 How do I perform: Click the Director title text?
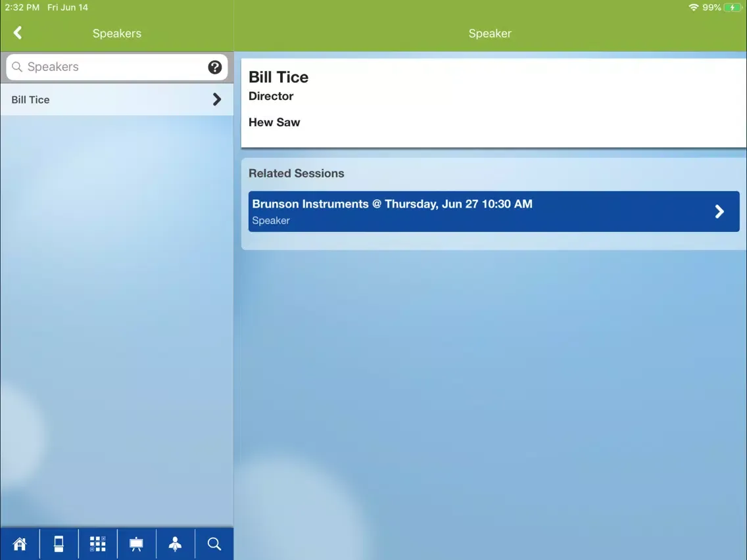[271, 96]
